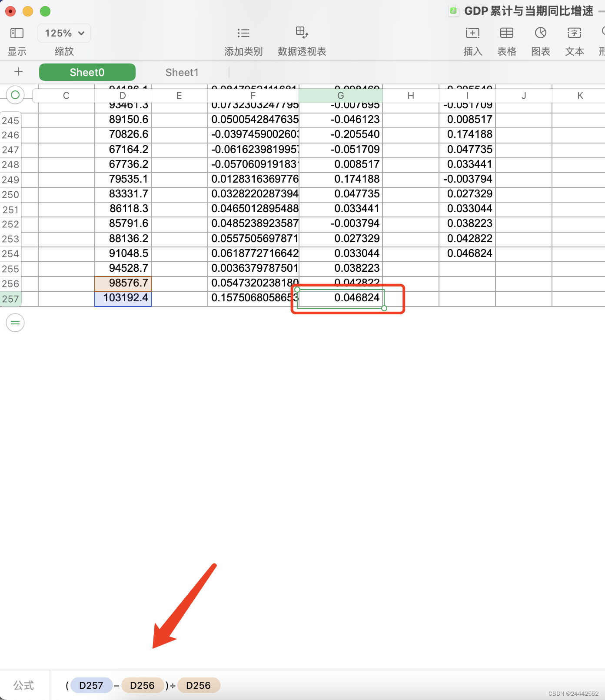Click the green maximize window button

click(45, 11)
